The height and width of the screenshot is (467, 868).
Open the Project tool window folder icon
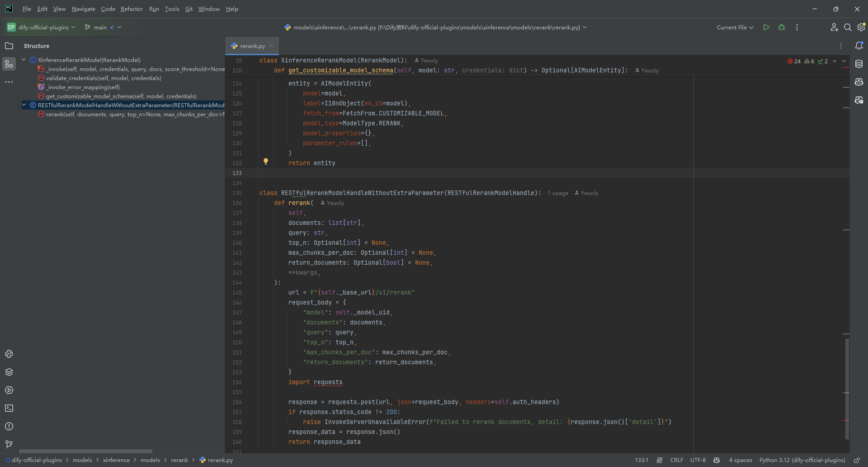pos(9,46)
